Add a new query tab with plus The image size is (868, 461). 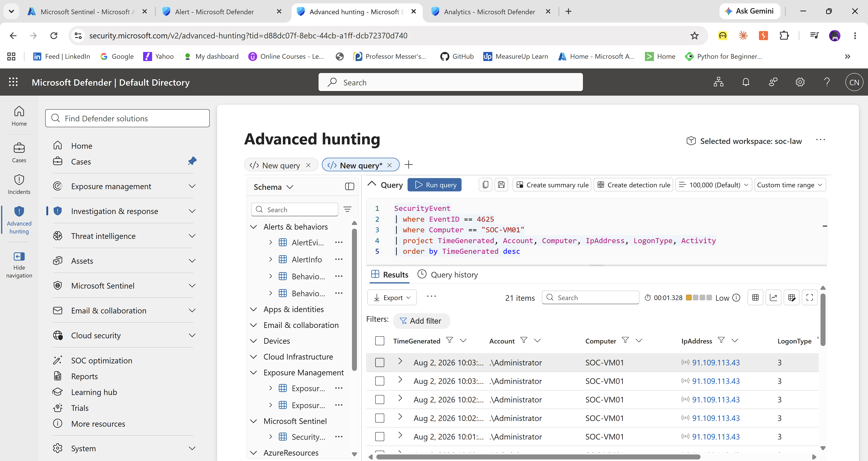pyautogui.click(x=409, y=165)
